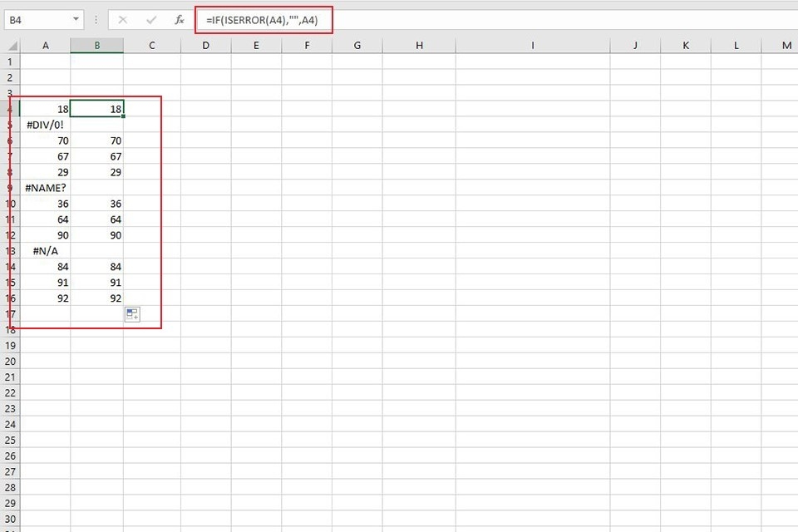Select column J header
The image size is (798, 532).
635,46
